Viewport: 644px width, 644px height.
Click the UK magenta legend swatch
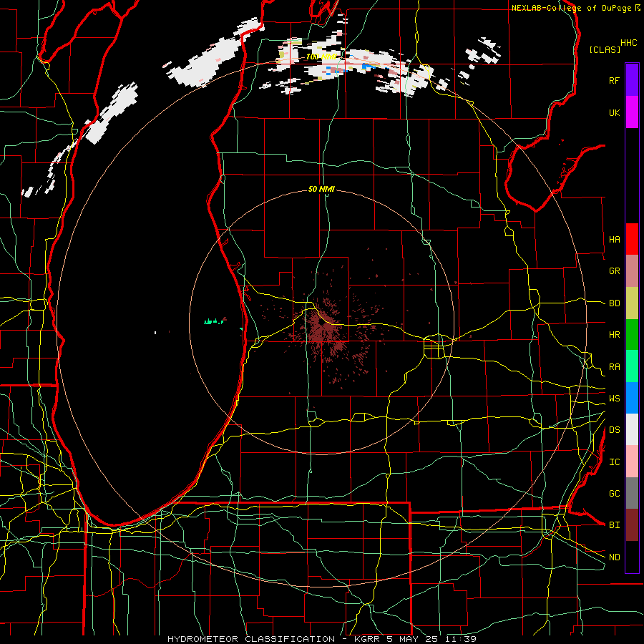click(632, 112)
